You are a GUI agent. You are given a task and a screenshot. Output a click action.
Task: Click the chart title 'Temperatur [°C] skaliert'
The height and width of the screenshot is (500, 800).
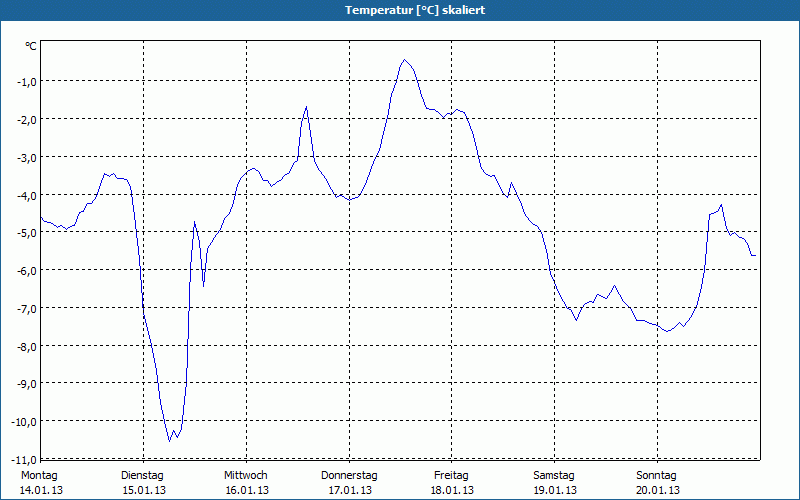[415, 10]
